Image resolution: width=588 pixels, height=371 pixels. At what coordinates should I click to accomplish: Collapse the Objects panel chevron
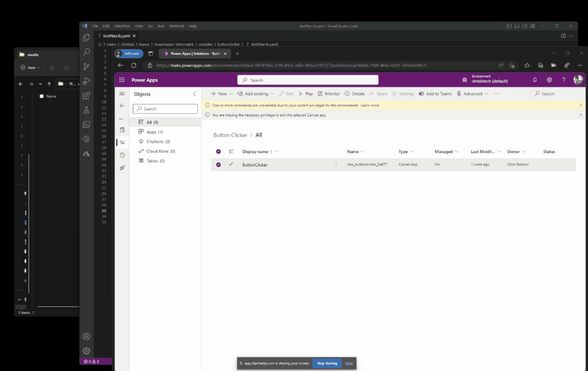(195, 94)
